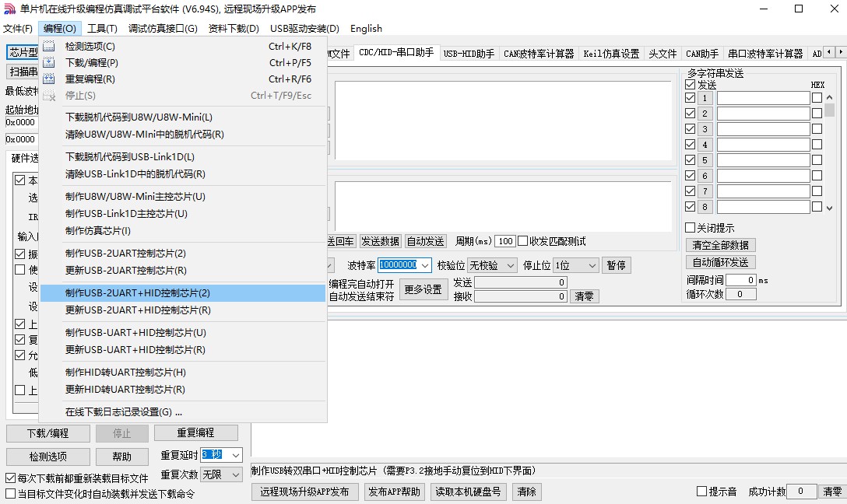The image size is (847, 504).
Task: Select 更新USB-2UART+HID控制芯片(R) entry
Action: tap(184, 310)
